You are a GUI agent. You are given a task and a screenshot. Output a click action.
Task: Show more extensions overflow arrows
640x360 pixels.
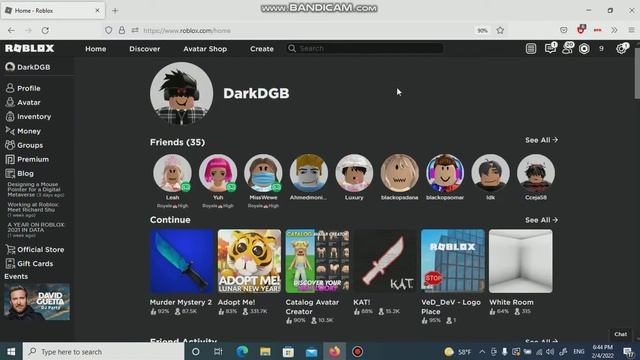coord(614,30)
